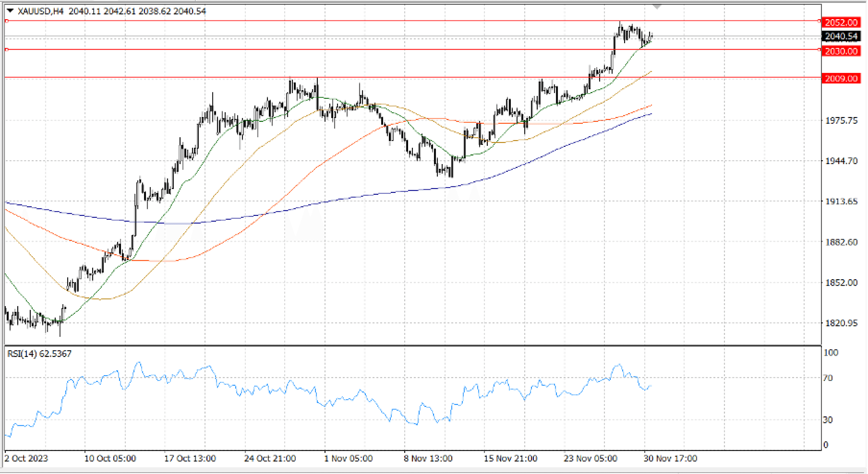The image size is (868, 474).
Task: Click the RSI 30 level label
Action: pos(828,420)
